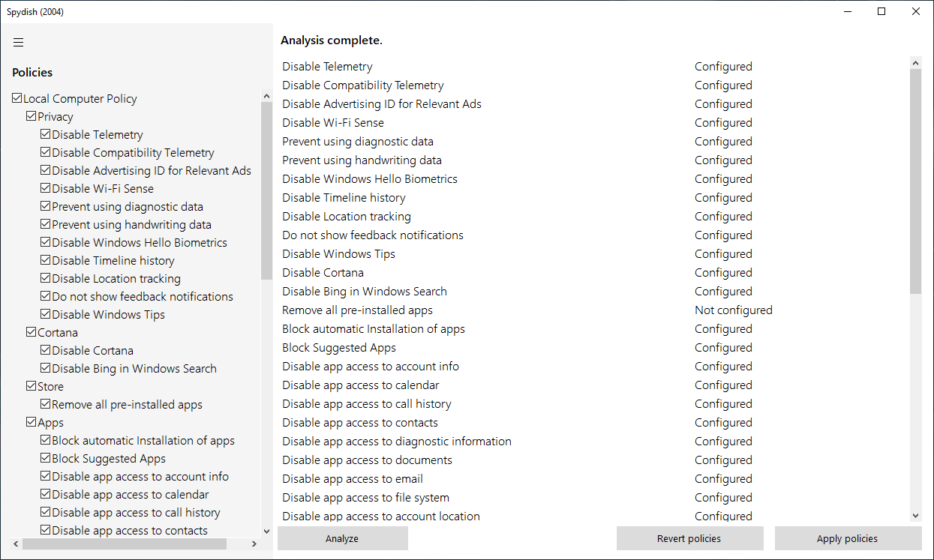The width and height of the screenshot is (934, 560).
Task: Uncheck the Privacy group checkbox
Action: point(32,116)
